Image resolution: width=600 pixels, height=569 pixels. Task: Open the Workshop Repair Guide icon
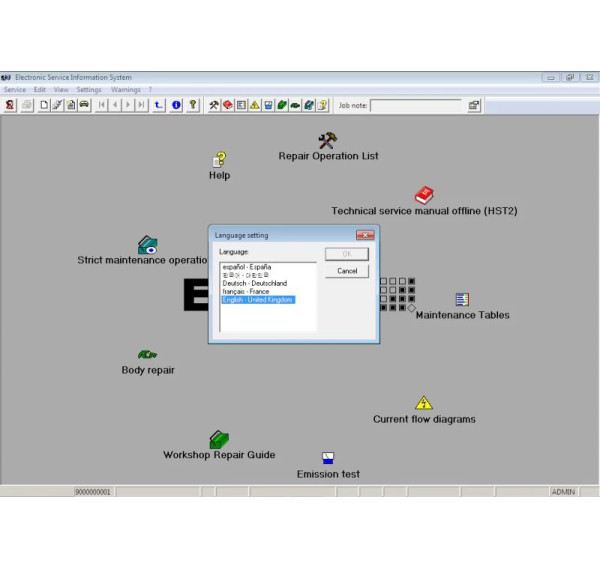pyautogui.click(x=219, y=439)
